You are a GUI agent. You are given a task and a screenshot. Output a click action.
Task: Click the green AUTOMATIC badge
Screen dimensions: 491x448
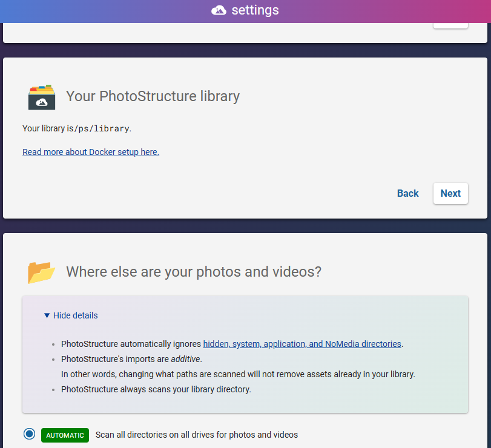tap(65, 435)
